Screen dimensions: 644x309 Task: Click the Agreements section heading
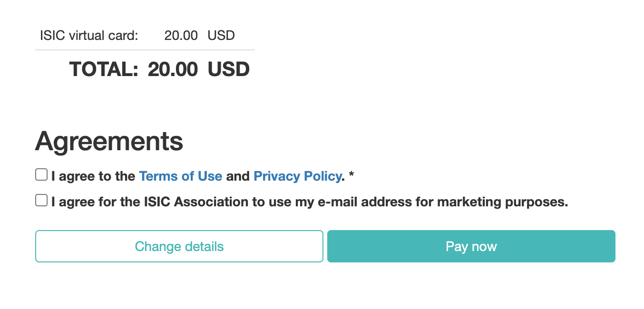[x=109, y=141]
